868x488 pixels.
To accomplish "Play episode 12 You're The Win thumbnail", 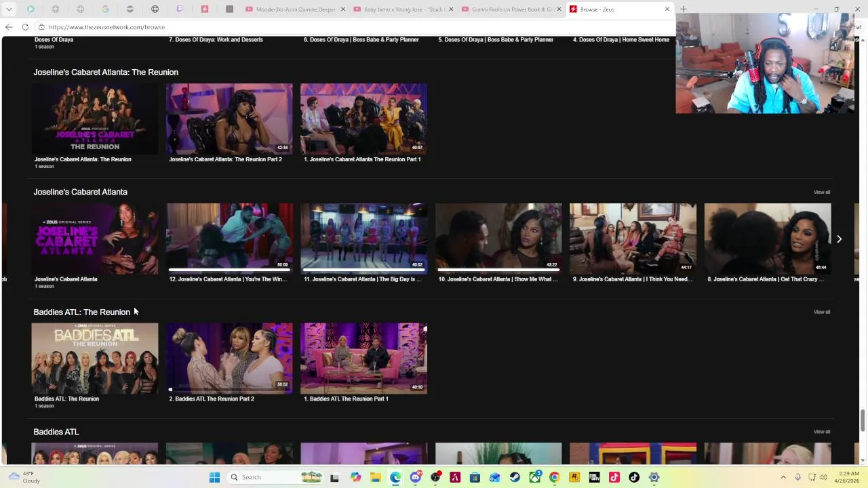I will pos(229,239).
